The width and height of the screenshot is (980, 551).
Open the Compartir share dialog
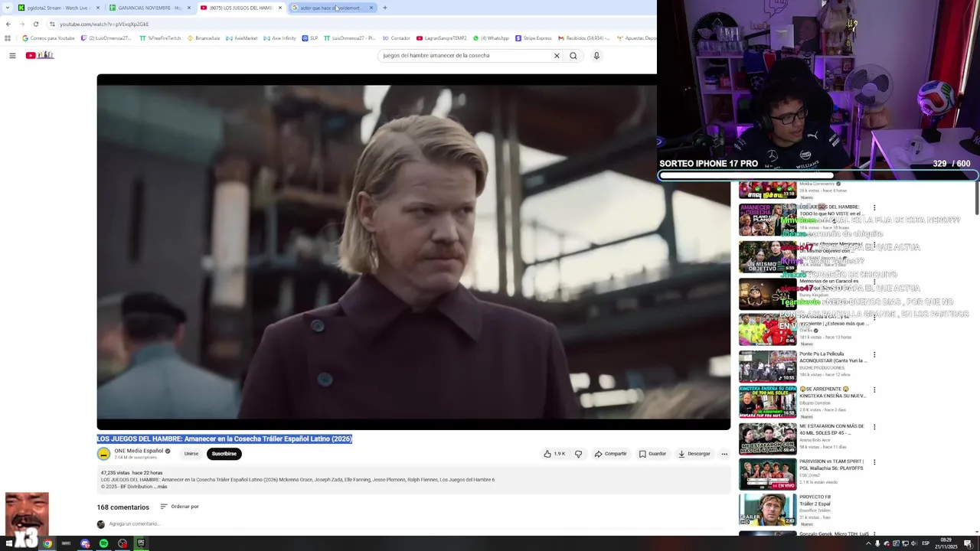pos(610,454)
